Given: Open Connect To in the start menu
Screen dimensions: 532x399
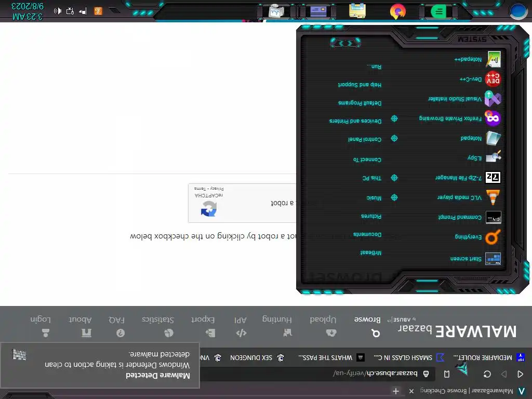Looking at the screenshot, I should pyautogui.click(x=367, y=159).
